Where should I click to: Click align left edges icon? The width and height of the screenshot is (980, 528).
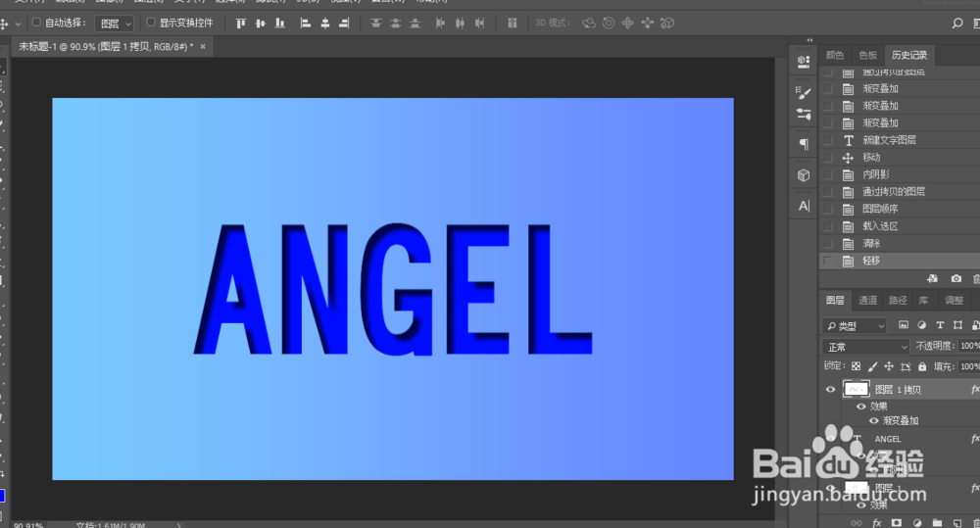coord(305,24)
